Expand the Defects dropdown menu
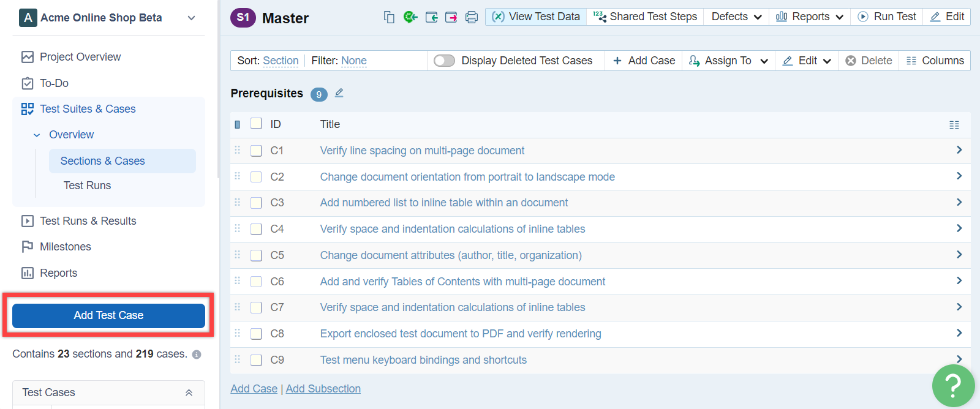Viewport: 980px width, 409px height. (736, 17)
